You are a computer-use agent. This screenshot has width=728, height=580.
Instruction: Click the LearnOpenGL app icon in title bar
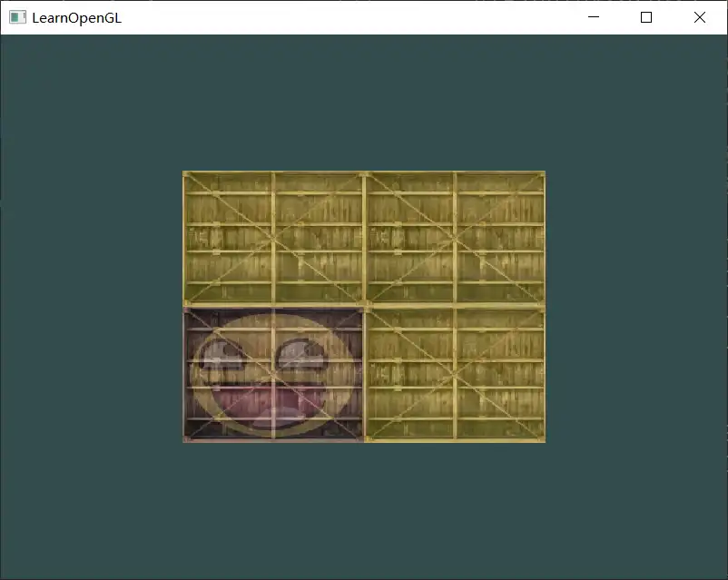16,17
